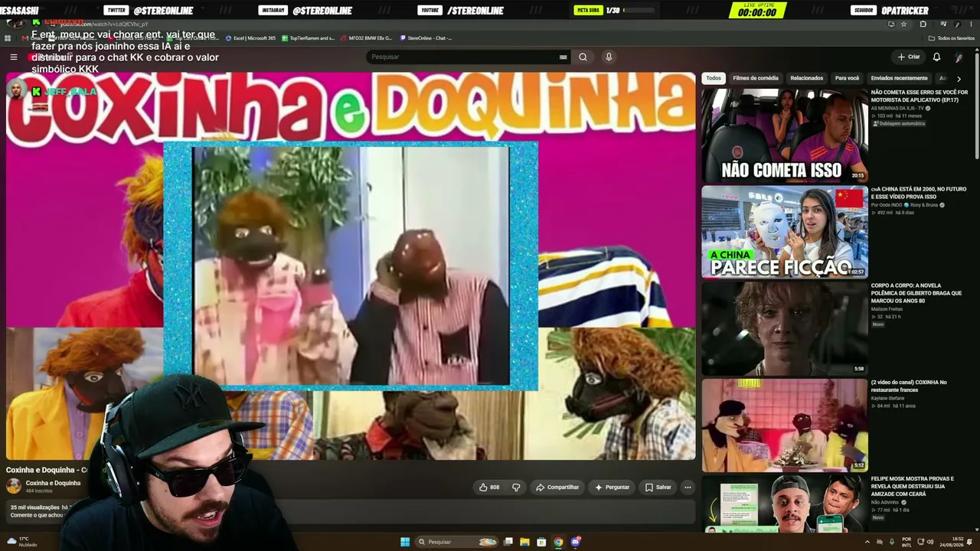Open title '(2 video do canal) COXINHA No restaurante frances'
The image size is (980, 551).
[909, 386]
